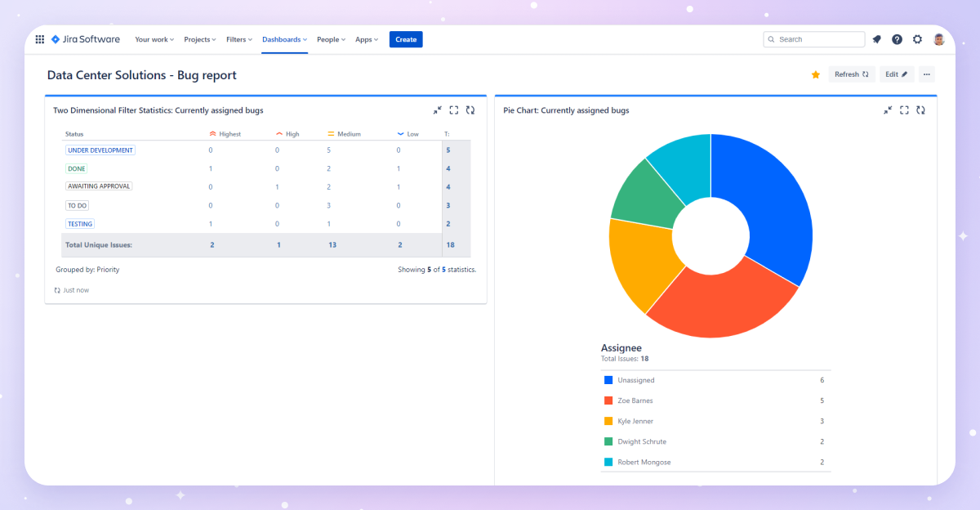Click the Just now refresh indicator
The image size is (980, 510).
click(x=72, y=290)
